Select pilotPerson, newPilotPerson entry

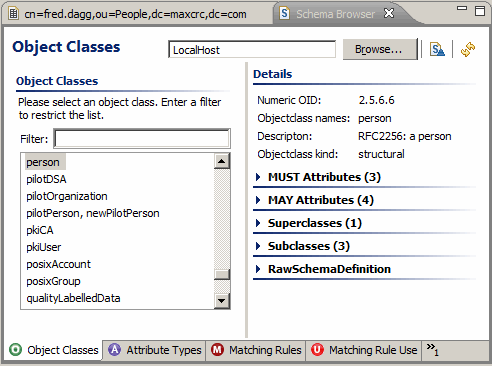93,213
